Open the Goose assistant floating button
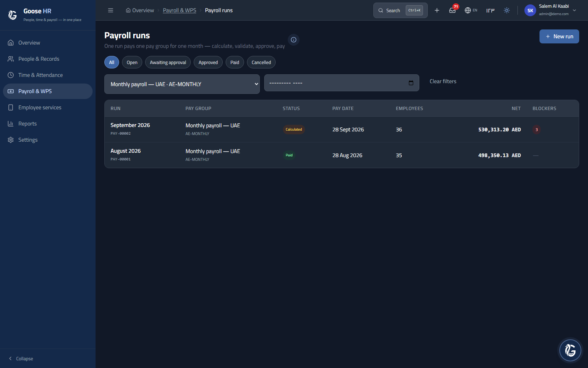The height and width of the screenshot is (368, 588). [570, 350]
